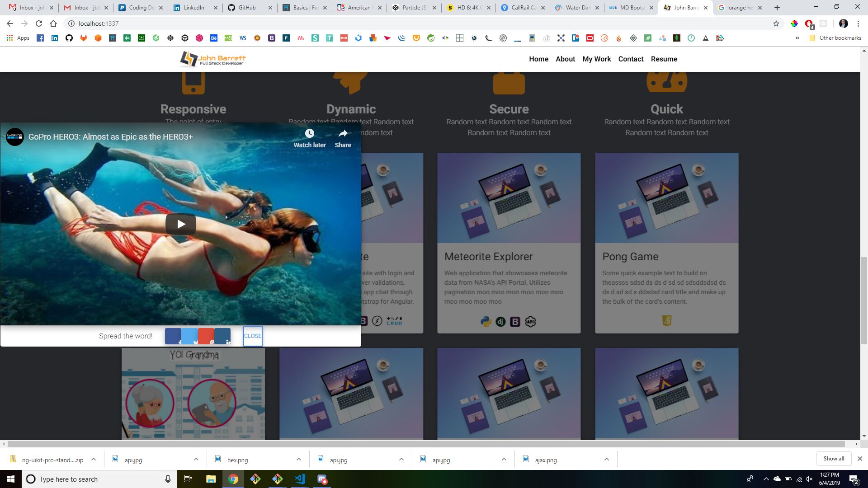
Task: Click the vertical page scrollbar thumb
Action: click(x=864, y=300)
